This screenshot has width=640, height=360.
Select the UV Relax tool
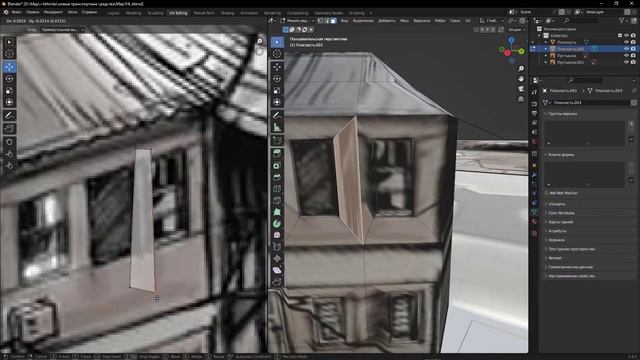coord(9,154)
